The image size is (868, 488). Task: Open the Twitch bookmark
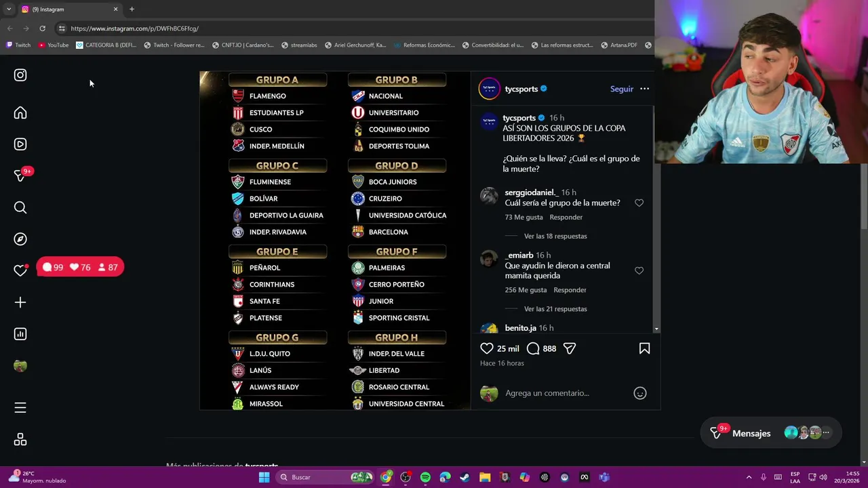[18, 45]
